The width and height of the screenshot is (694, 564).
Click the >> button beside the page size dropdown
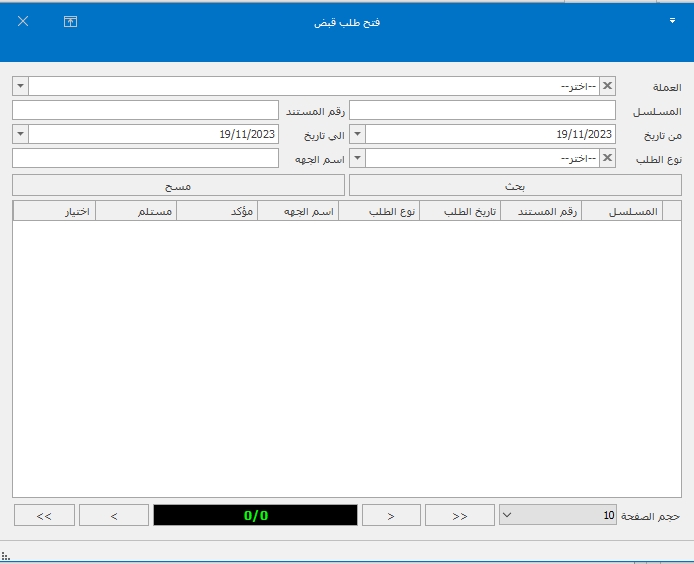pos(460,515)
